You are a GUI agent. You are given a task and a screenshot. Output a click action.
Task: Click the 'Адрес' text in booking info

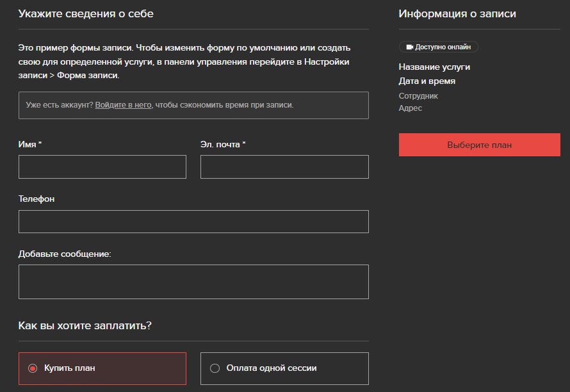coord(410,108)
